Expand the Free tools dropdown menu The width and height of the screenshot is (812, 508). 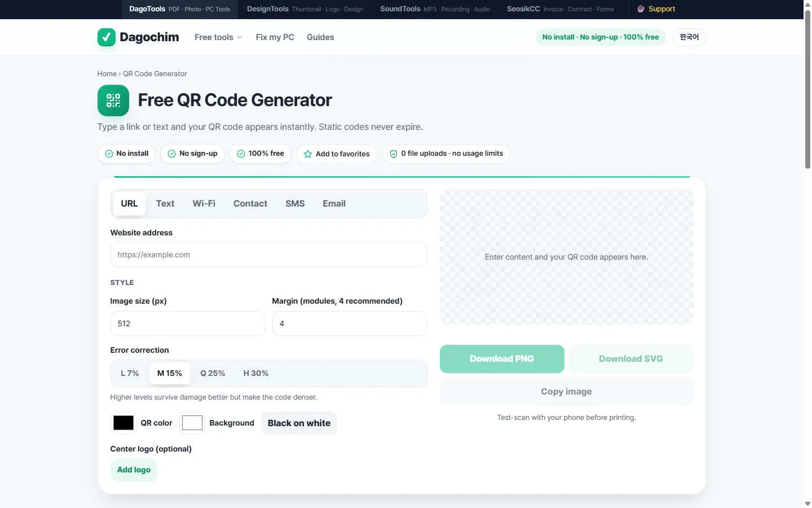click(x=218, y=37)
